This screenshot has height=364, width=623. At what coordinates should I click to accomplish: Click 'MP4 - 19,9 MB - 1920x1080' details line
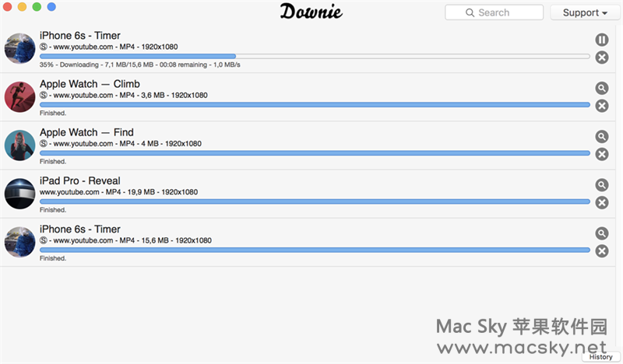(x=151, y=192)
